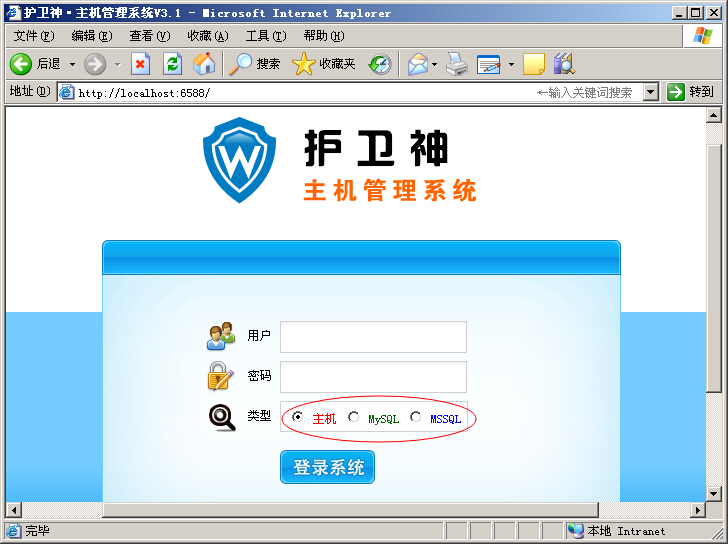Select the MySQL account type radio

[x=353, y=417]
